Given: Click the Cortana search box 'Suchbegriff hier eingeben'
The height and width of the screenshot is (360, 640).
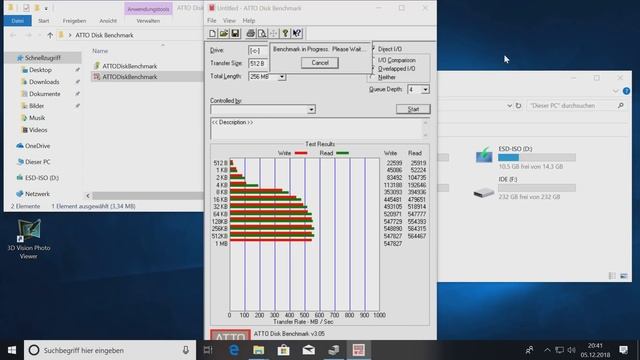Looking at the screenshot, I should click(110, 350).
